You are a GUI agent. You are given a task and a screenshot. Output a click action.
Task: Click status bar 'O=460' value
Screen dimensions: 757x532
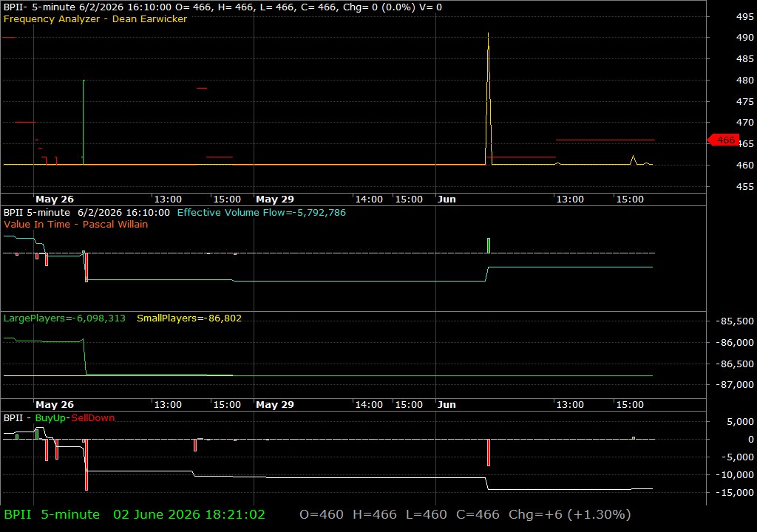click(322, 514)
